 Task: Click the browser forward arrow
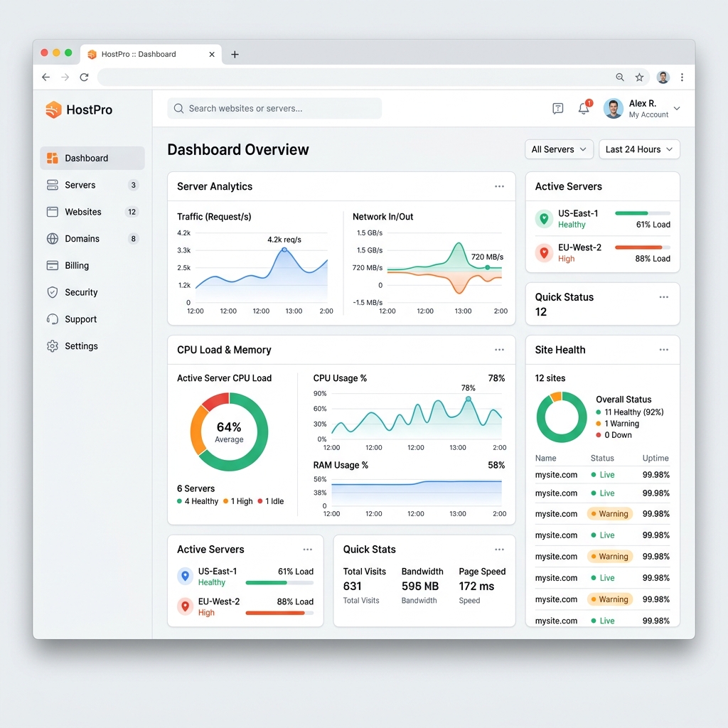pos(65,77)
